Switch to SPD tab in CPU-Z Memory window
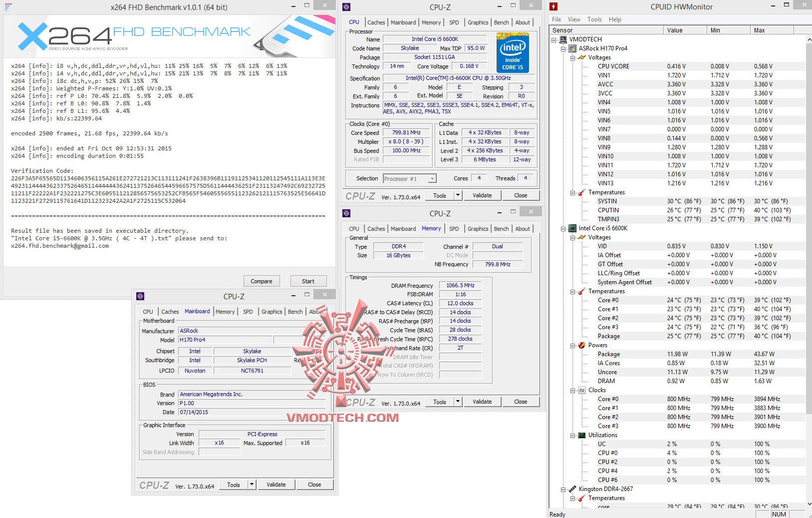 point(454,229)
